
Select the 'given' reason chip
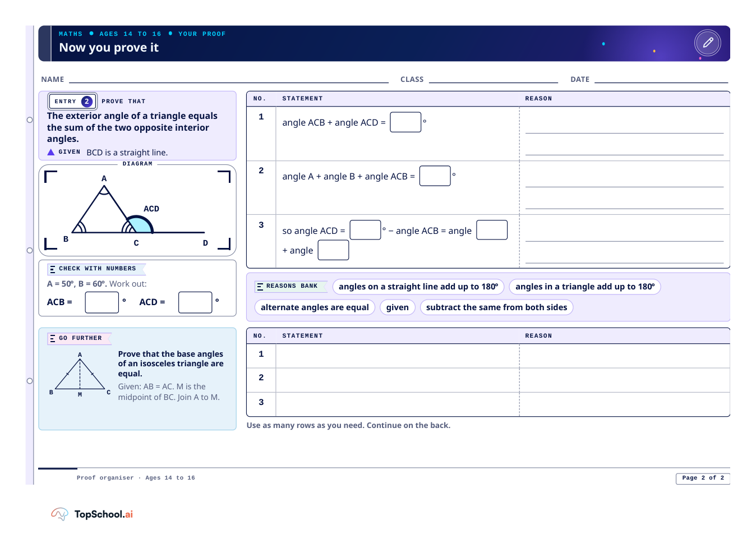[398, 307]
